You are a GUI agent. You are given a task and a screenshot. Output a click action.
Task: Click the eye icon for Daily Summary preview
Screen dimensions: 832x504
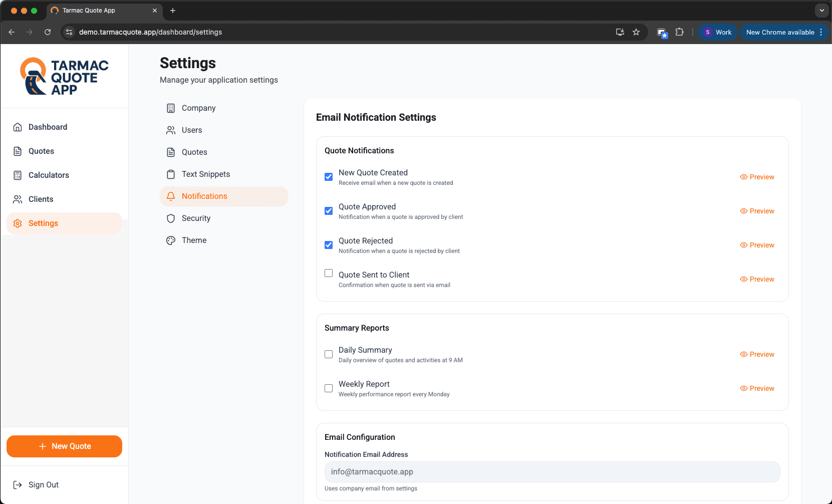(x=743, y=354)
